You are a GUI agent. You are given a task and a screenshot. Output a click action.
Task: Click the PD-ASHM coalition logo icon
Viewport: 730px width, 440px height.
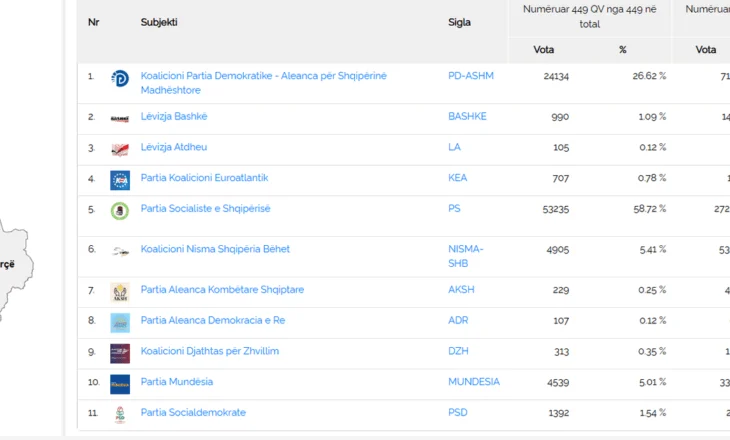click(120, 78)
